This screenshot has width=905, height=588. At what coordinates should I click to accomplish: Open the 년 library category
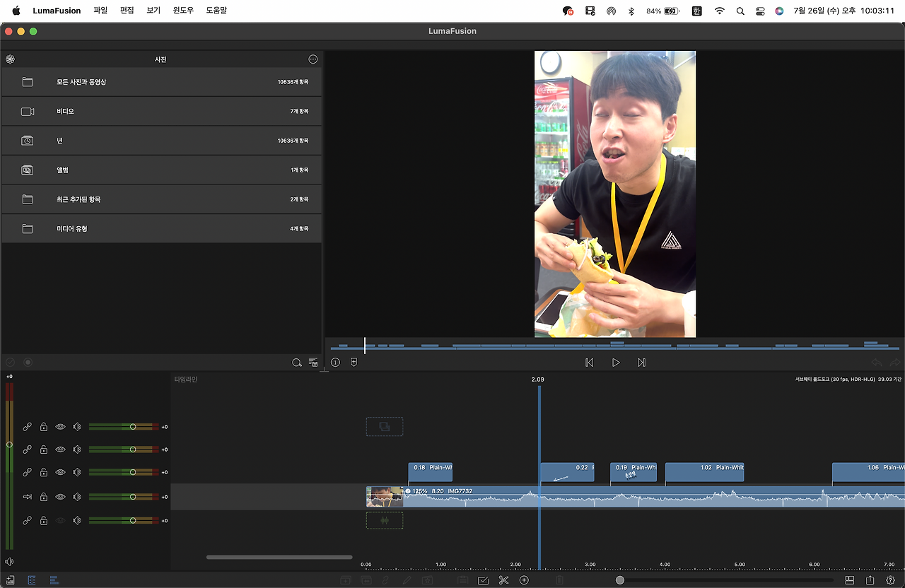(161, 141)
